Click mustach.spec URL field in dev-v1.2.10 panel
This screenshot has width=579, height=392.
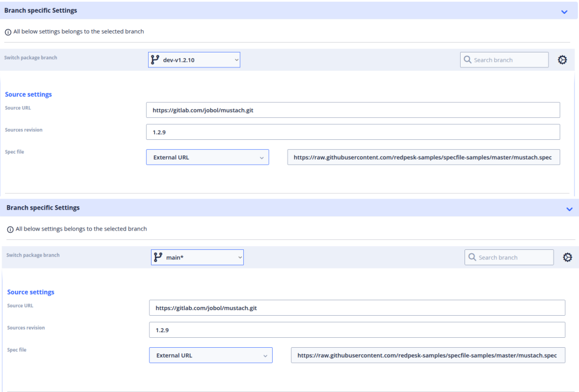(424, 157)
